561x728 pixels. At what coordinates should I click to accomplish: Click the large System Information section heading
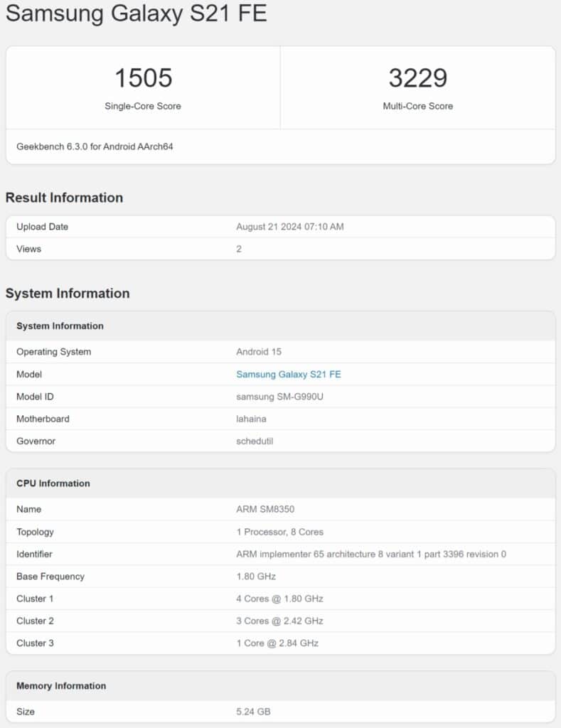pos(68,294)
